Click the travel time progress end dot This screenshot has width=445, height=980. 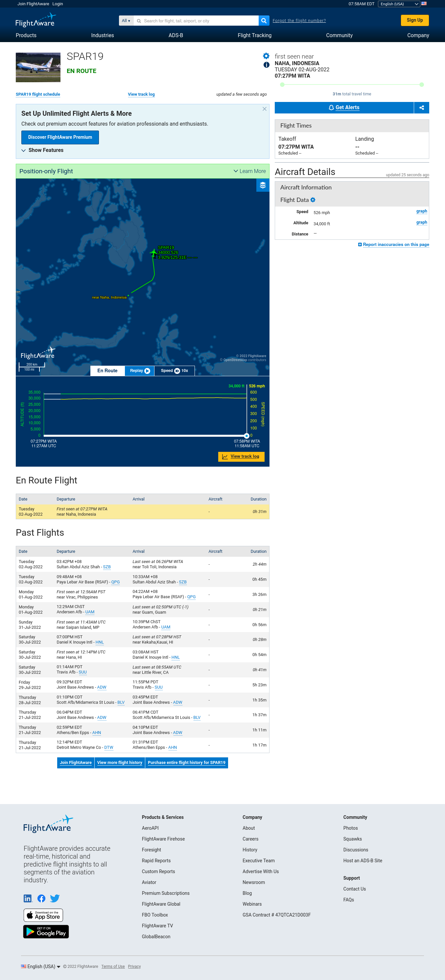tap(421, 85)
